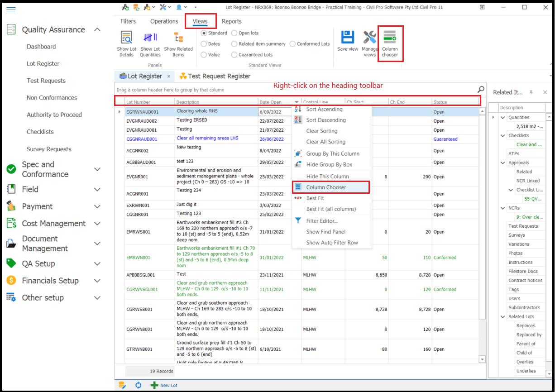The height and width of the screenshot is (392, 555).
Task: Click the first quick access toolbar icon
Action: (125, 7)
